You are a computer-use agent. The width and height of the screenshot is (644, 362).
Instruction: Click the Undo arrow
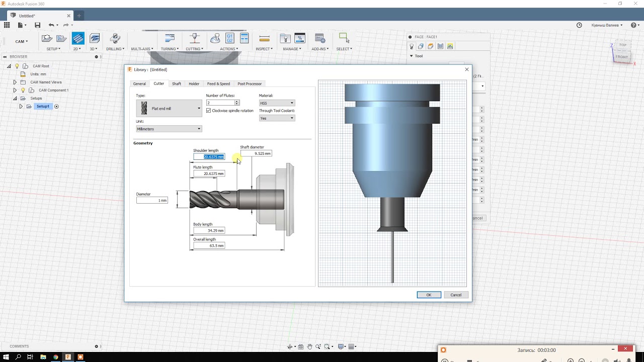tap(51, 25)
